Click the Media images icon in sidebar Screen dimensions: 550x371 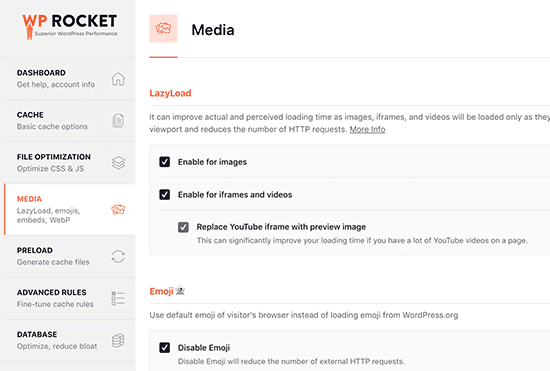click(118, 210)
